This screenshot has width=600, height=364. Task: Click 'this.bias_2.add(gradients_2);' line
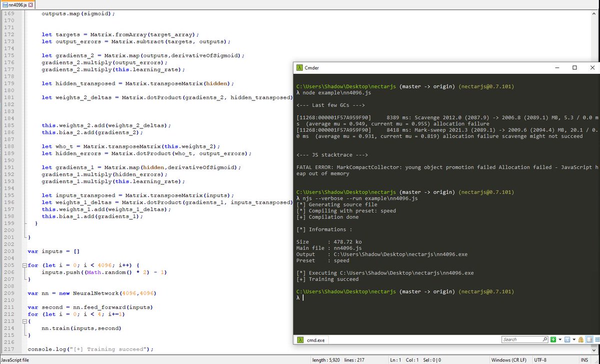pos(92,132)
